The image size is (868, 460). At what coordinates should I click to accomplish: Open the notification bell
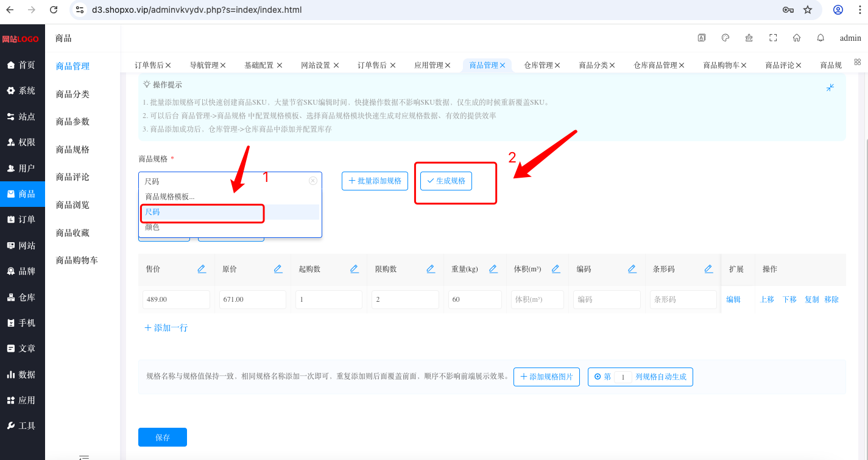point(820,38)
